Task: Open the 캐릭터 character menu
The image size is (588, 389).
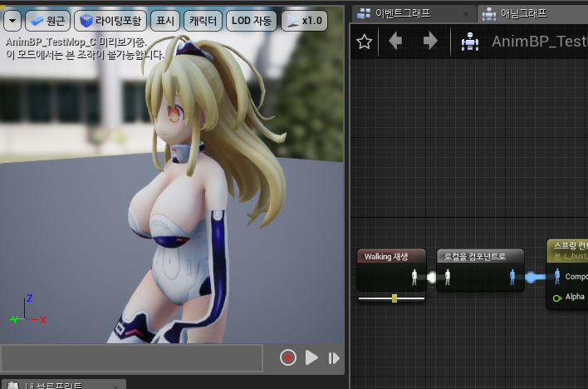Action: point(203,21)
